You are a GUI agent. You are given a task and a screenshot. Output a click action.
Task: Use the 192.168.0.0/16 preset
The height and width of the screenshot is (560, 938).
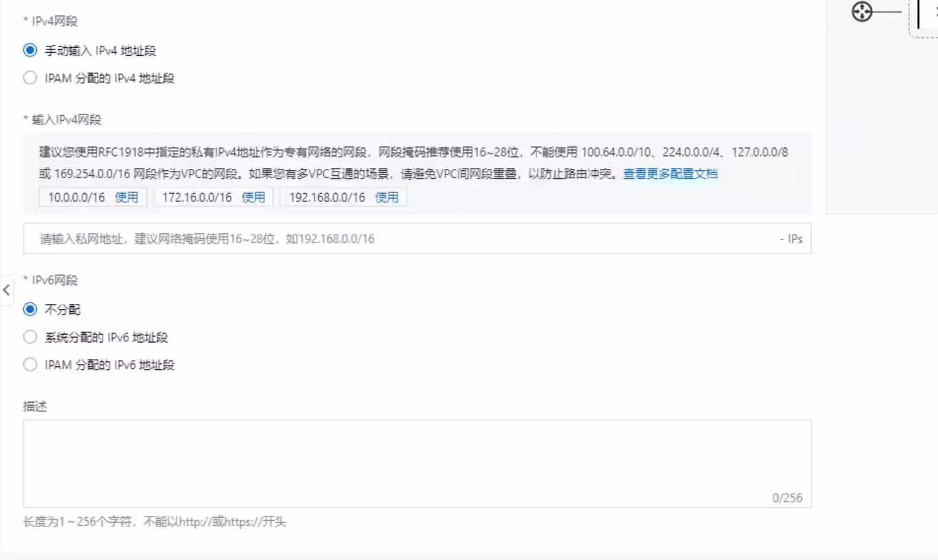387,197
